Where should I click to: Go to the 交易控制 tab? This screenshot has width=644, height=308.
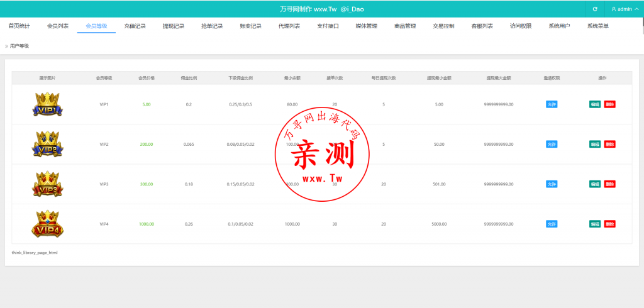coord(443,26)
